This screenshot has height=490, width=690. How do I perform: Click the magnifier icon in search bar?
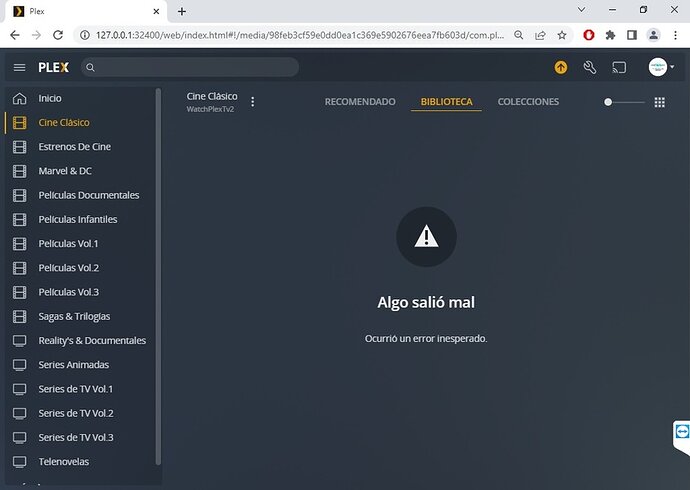(90, 67)
